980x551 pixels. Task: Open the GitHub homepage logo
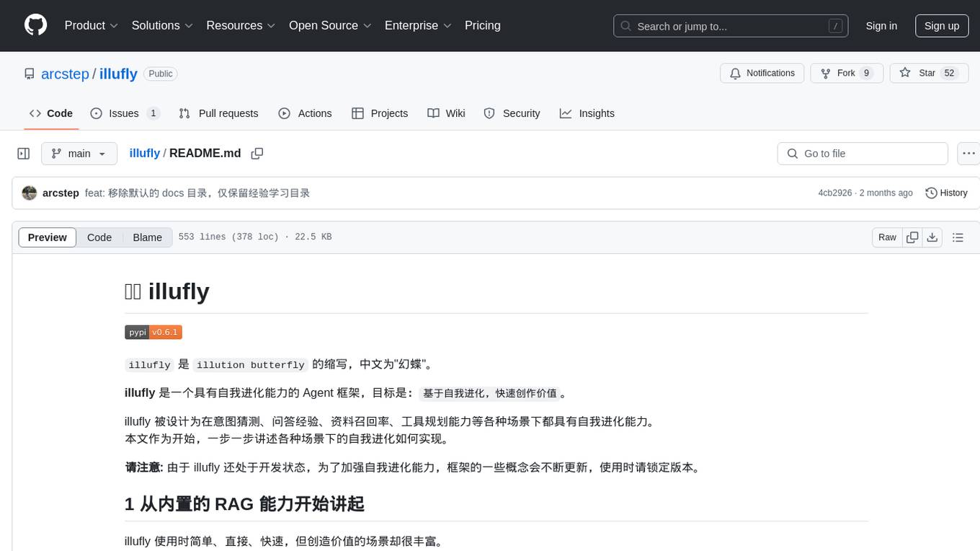point(35,25)
